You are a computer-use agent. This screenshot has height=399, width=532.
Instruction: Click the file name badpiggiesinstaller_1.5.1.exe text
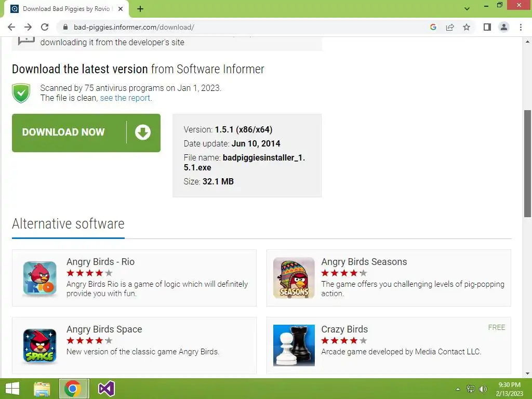[x=244, y=163]
